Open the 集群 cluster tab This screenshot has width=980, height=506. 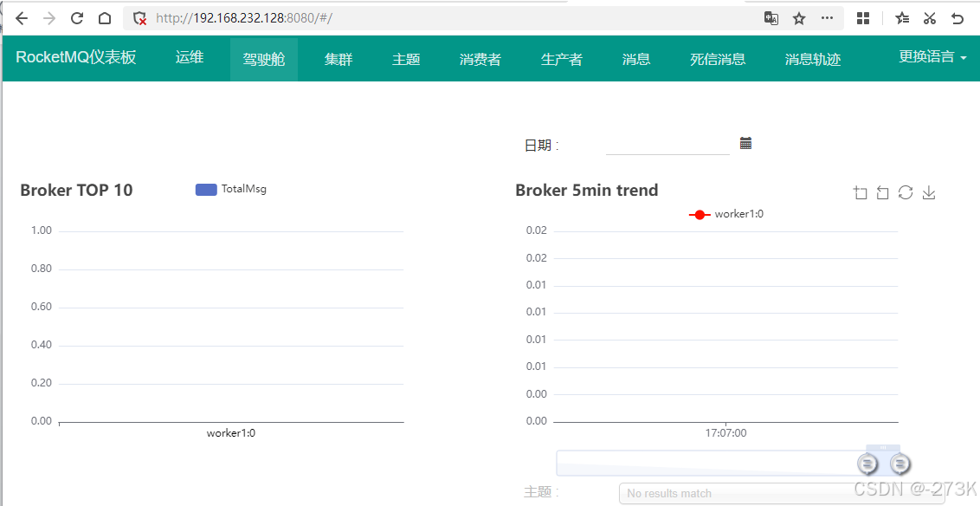[338, 60]
